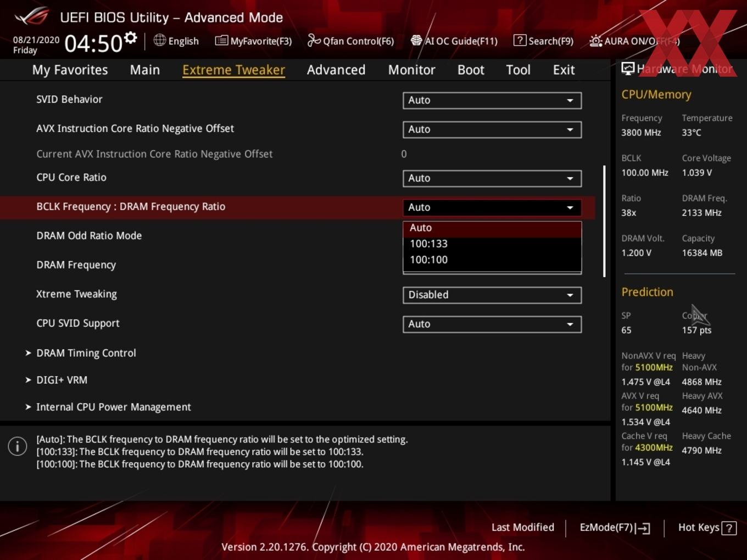The image size is (747, 560).
Task: Collapse the BCLK Frequency DRAM Ratio dropdown
Action: click(x=492, y=208)
